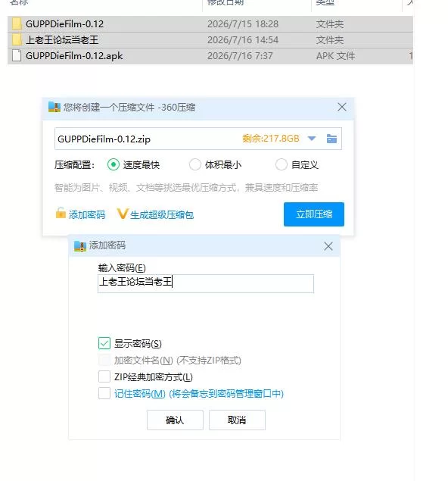Uncheck the 显示密码 checkbox

104,343
